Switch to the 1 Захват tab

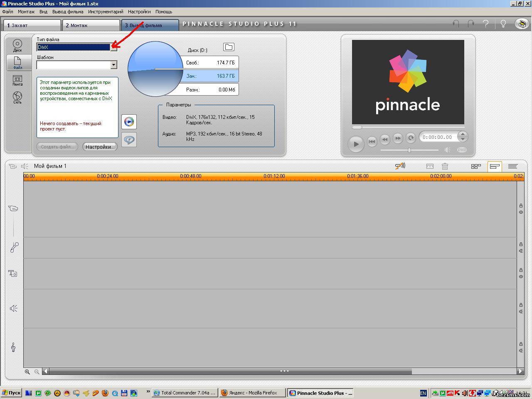(32, 25)
